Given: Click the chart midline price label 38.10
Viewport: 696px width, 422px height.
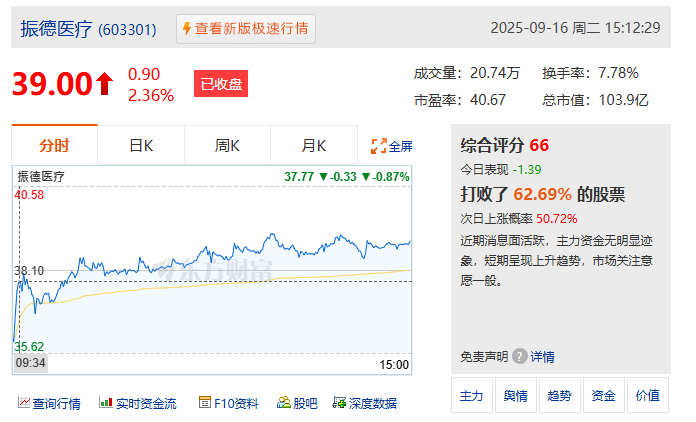Looking at the screenshot, I should pyautogui.click(x=29, y=271).
